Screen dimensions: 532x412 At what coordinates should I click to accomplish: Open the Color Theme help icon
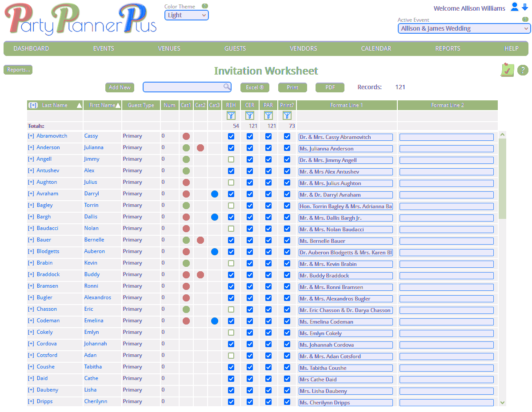204,6
